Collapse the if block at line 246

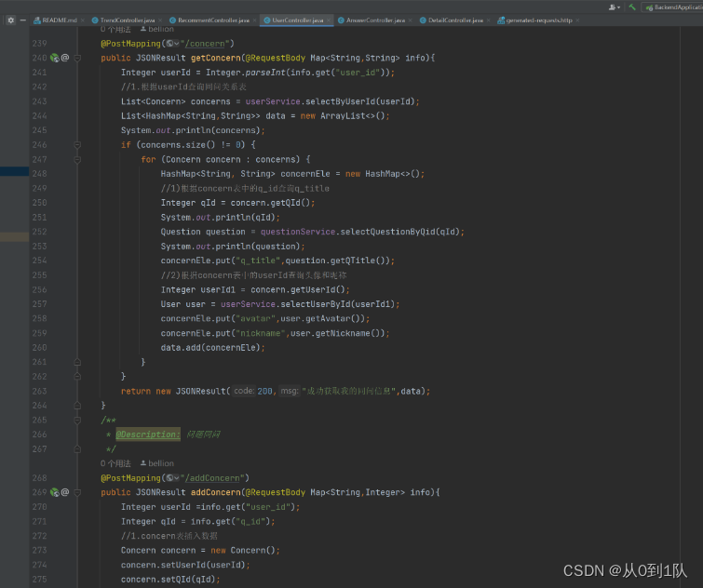tap(77, 144)
